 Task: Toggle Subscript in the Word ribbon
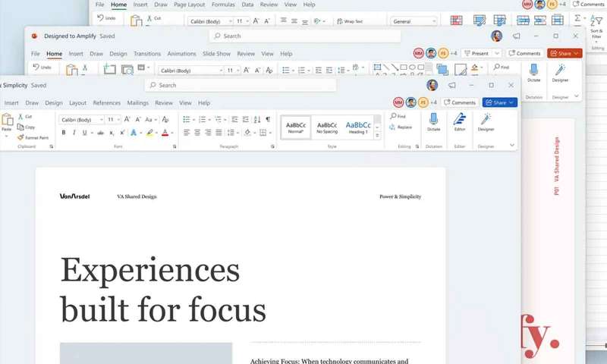click(112, 133)
